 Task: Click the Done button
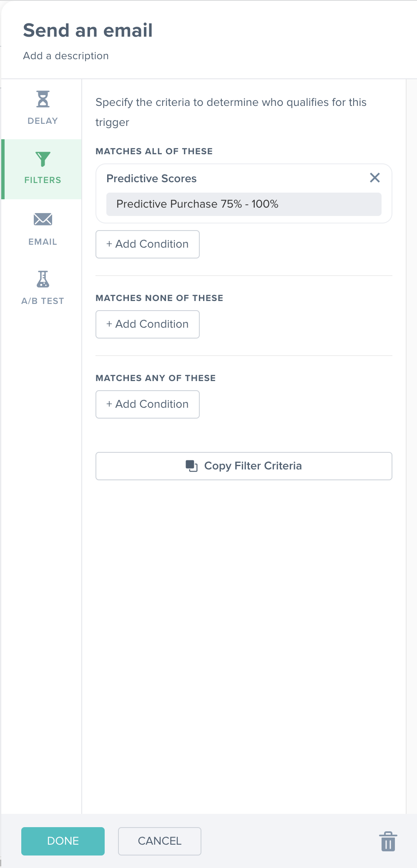[x=63, y=841]
